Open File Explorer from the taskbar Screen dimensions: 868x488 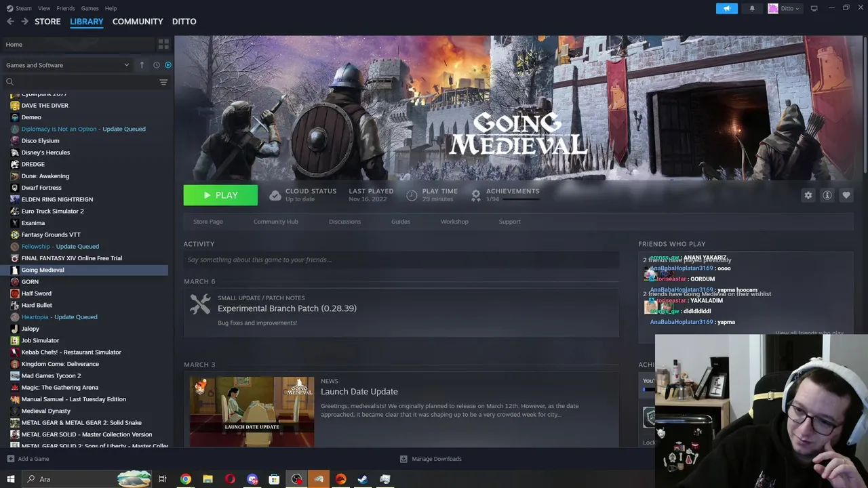(208, 479)
